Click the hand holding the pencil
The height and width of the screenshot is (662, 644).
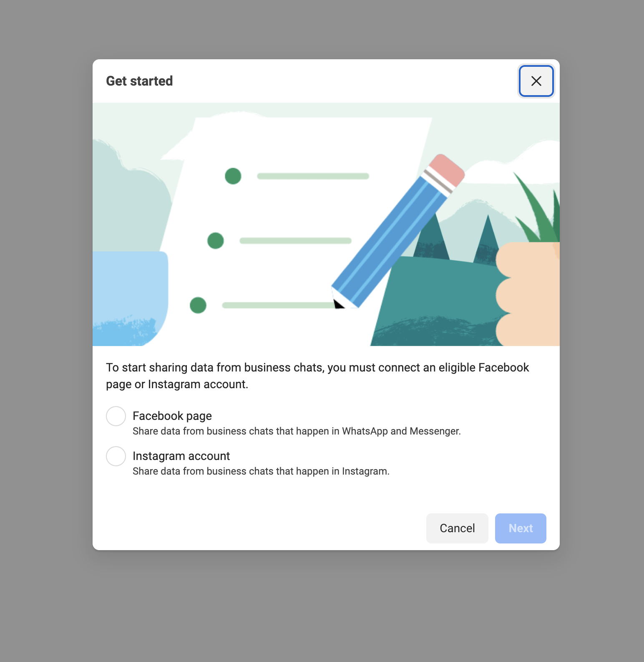(x=528, y=294)
